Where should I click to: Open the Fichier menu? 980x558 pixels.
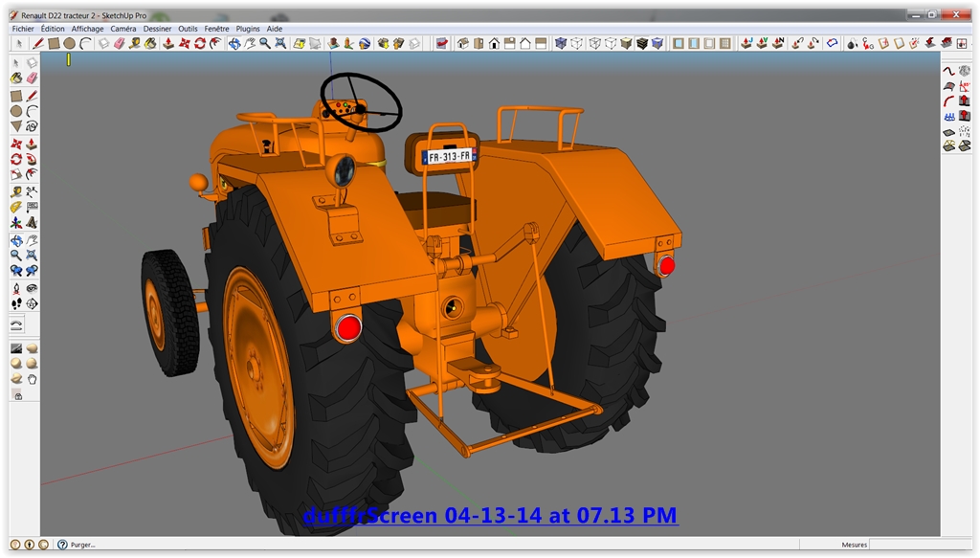(23, 29)
